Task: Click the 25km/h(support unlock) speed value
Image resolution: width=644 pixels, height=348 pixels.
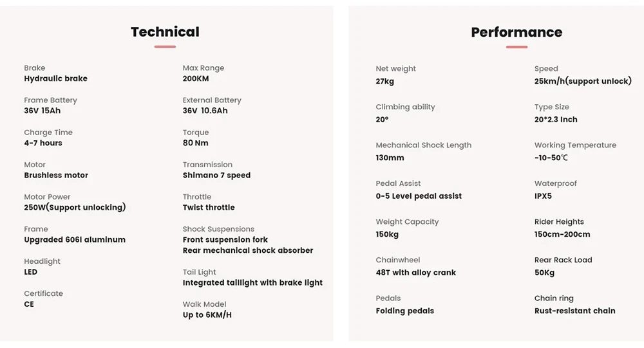Action: point(583,81)
